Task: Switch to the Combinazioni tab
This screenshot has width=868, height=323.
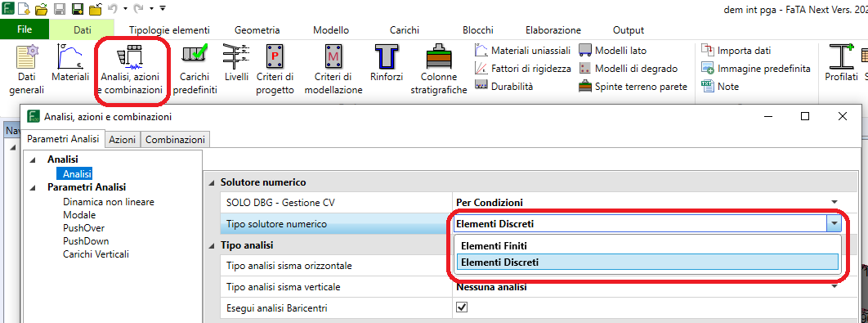Action: [x=175, y=140]
